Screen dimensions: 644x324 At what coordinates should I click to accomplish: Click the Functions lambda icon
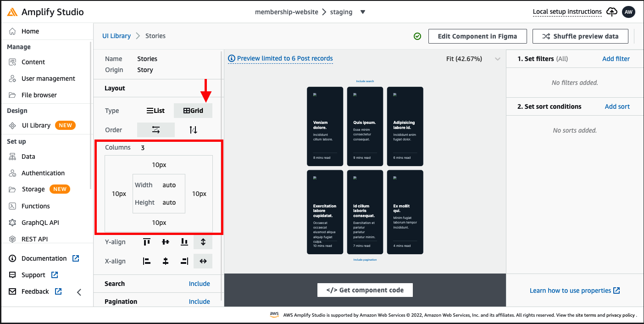[x=13, y=206]
